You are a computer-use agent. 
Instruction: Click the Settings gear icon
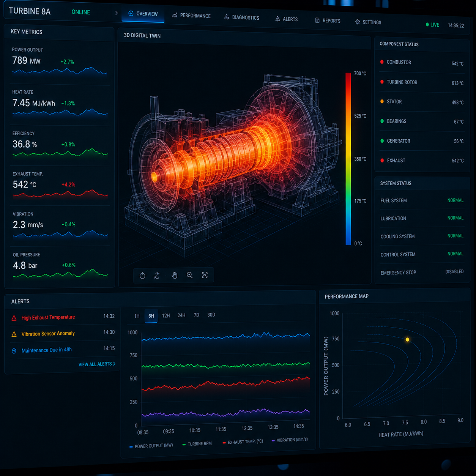(358, 22)
